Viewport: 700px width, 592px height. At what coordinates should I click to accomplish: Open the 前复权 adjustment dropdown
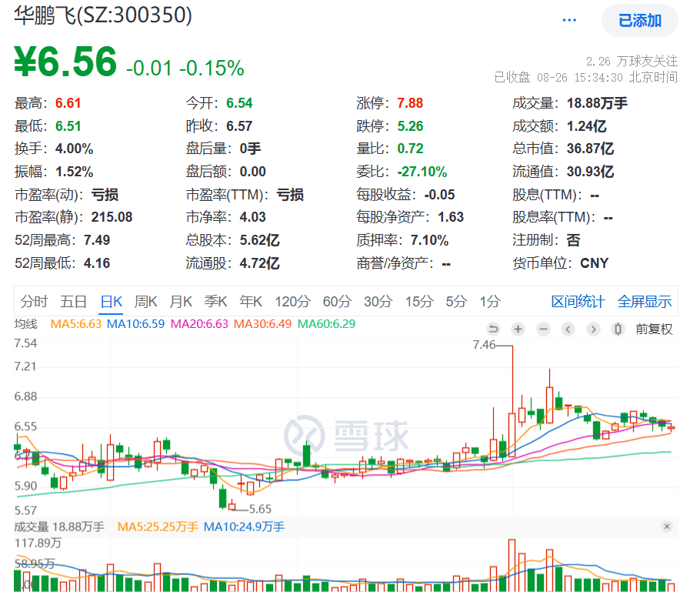point(654,329)
